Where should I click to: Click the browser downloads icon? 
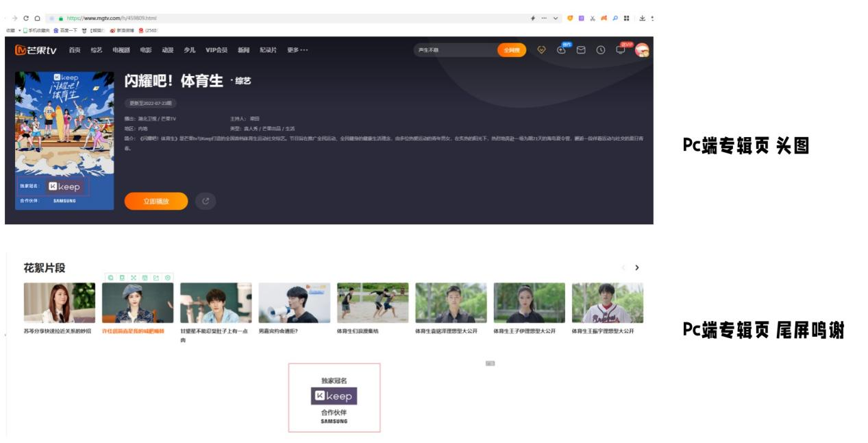[642, 18]
